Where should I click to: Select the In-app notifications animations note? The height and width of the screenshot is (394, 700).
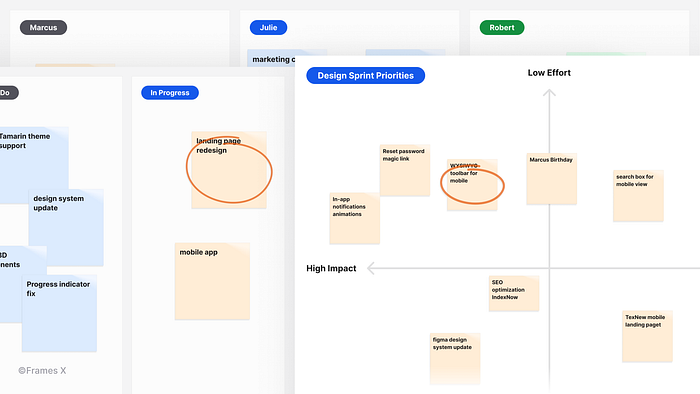355,218
